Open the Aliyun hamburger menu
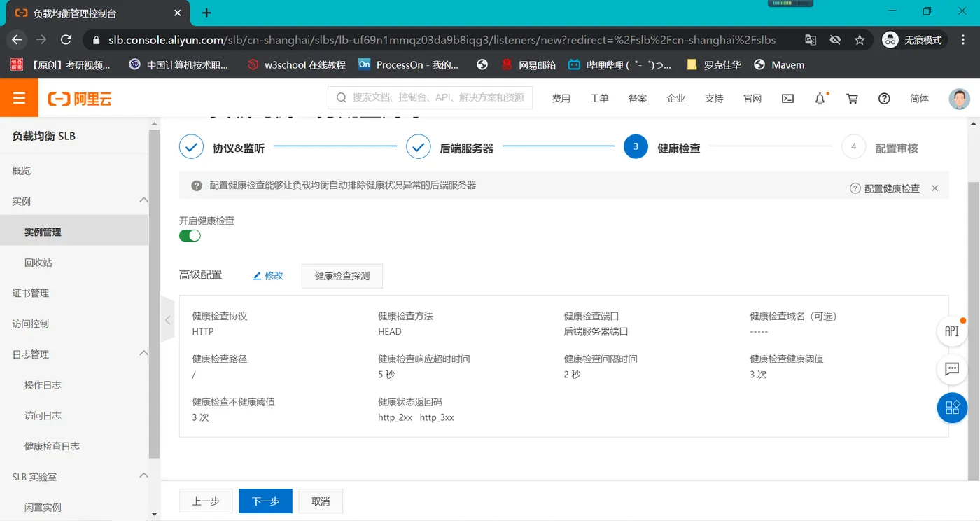This screenshot has width=980, height=521. [19, 98]
